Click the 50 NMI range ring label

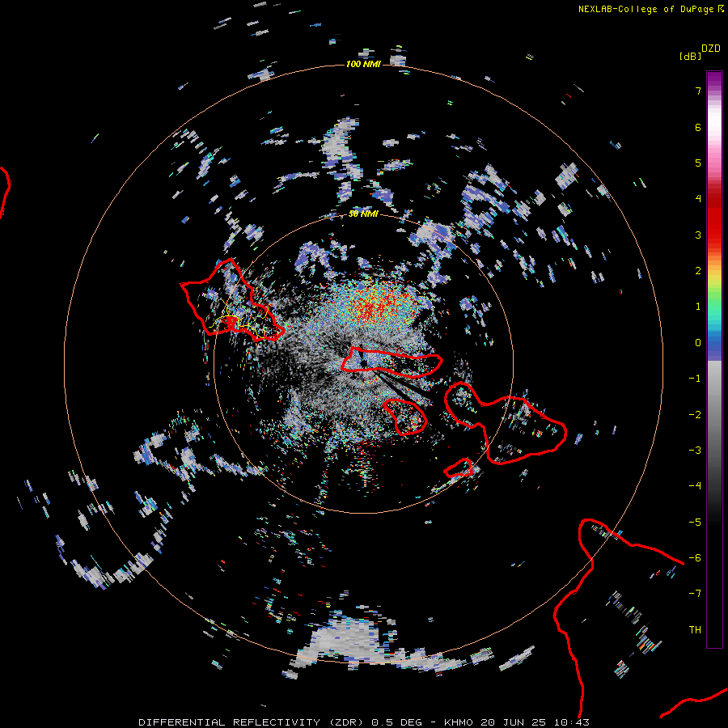(x=363, y=214)
